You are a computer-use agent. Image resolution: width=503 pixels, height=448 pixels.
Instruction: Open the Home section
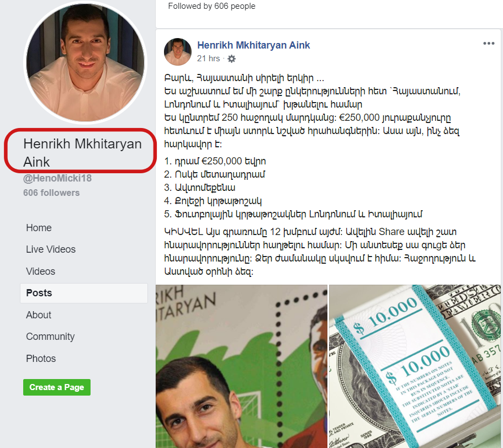coord(39,228)
